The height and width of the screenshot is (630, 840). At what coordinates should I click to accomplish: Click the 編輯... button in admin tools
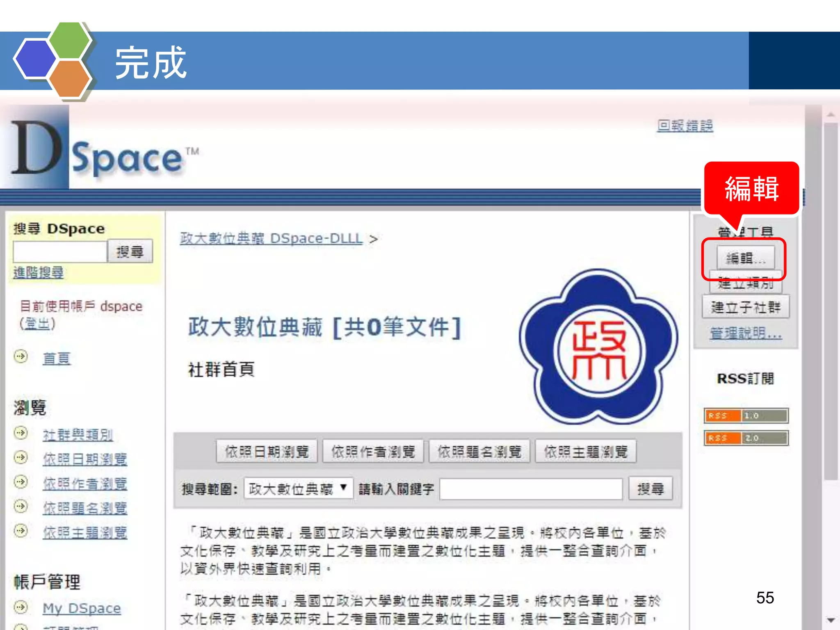coord(745,258)
